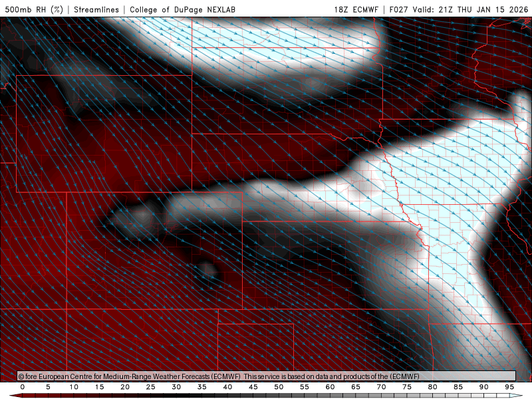This screenshot has width=532, height=399.
Task: Click the '45' color scale label
Action: pos(253,387)
